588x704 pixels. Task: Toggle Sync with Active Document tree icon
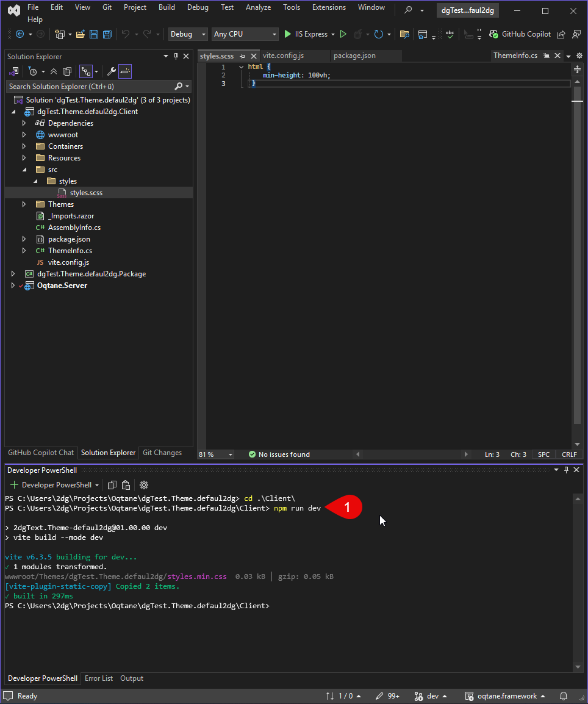click(x=85, y=71)
